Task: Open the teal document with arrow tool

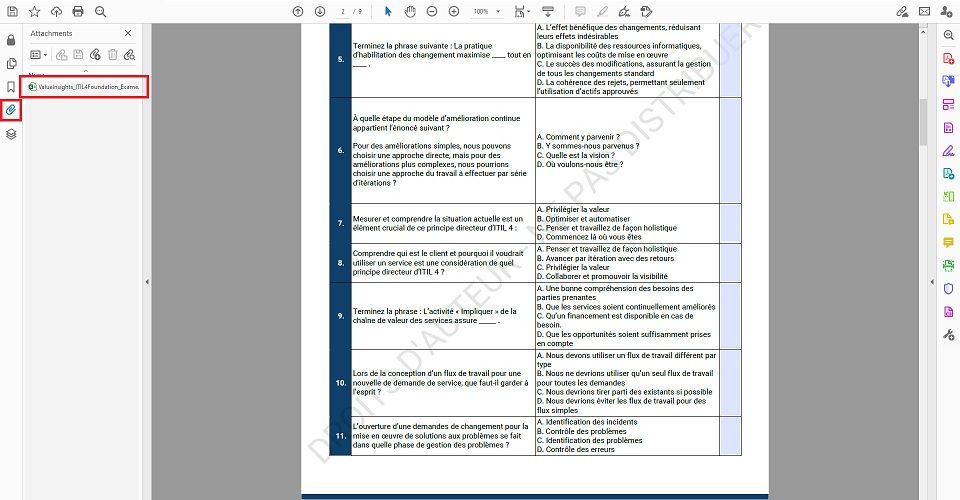Action: 948,174
